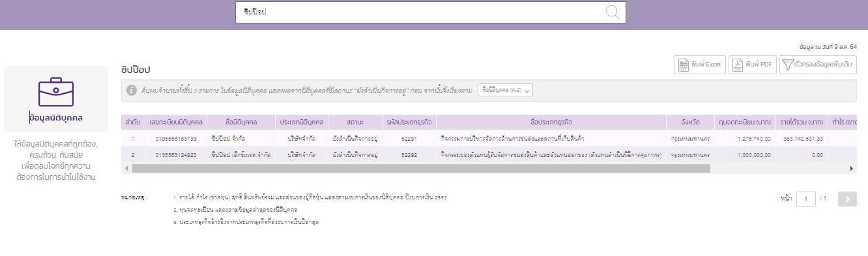This screenshot has width=868, height=256.
Task: Sort by รหัสประเภทธุรกิจ column header
Action: point(409,122)
